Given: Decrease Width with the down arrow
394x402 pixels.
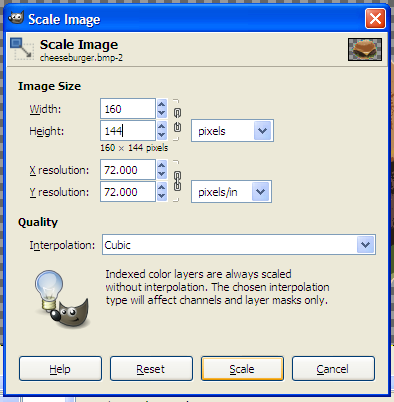Looking at the screenshot, I should click(162, 113).
